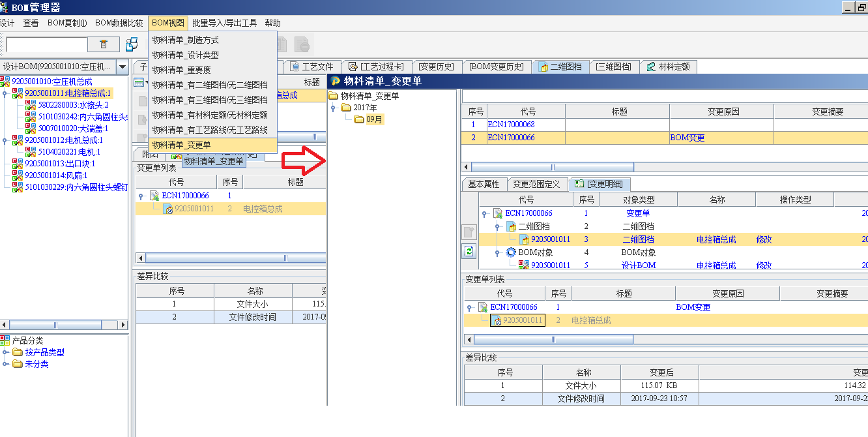Switch to the 变更范围定义 tab
The width and height of the screenshot is (868, 437).
(536, 185)
